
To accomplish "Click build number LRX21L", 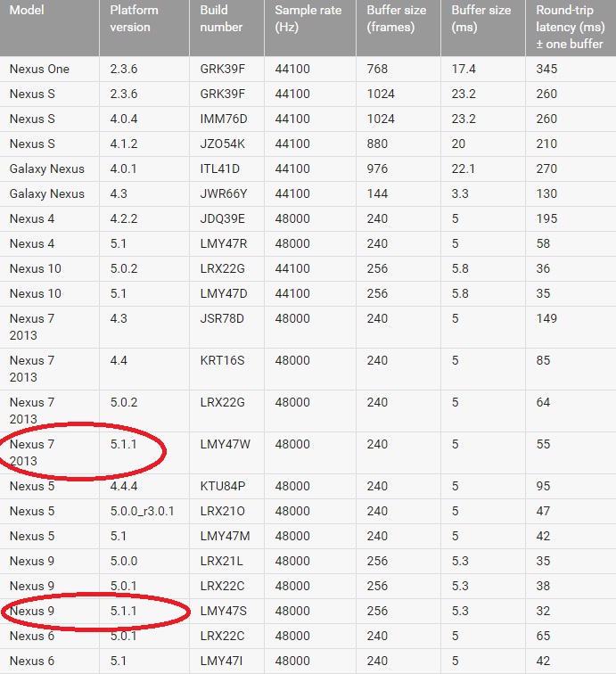I will tap(221, 561).
